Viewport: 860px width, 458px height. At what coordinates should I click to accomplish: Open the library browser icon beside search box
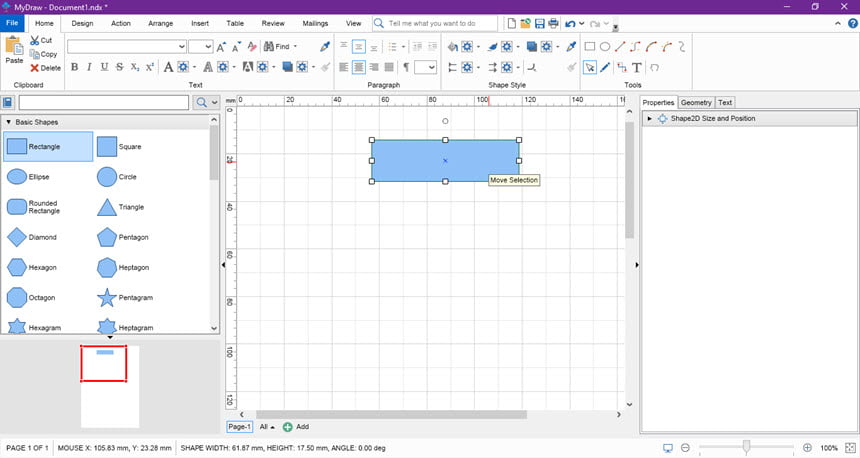[x=8, y=103]
